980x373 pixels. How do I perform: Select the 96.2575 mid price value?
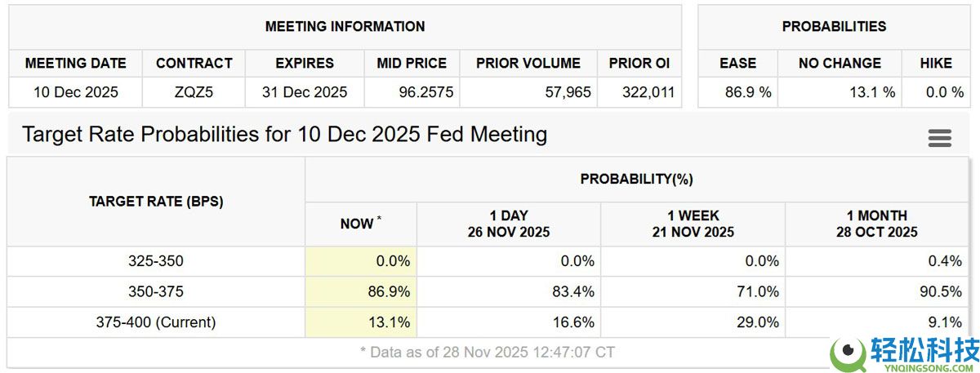point(412,92)
